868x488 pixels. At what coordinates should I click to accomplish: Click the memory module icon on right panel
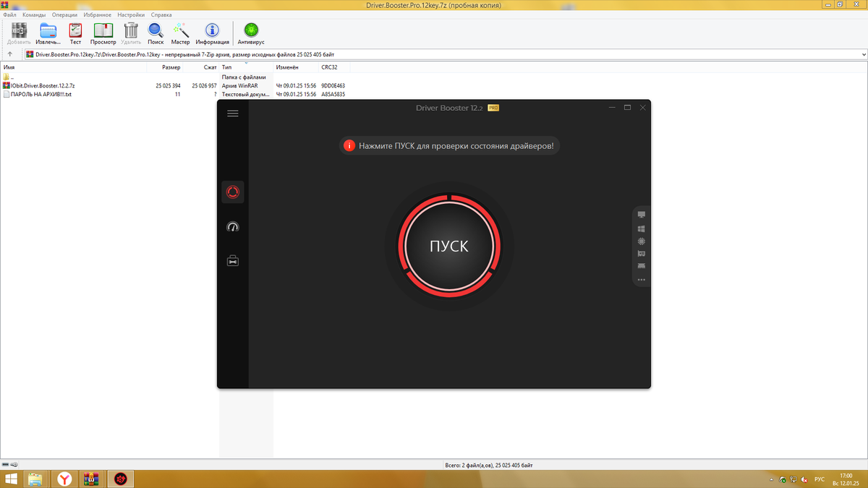click(642, 266)
